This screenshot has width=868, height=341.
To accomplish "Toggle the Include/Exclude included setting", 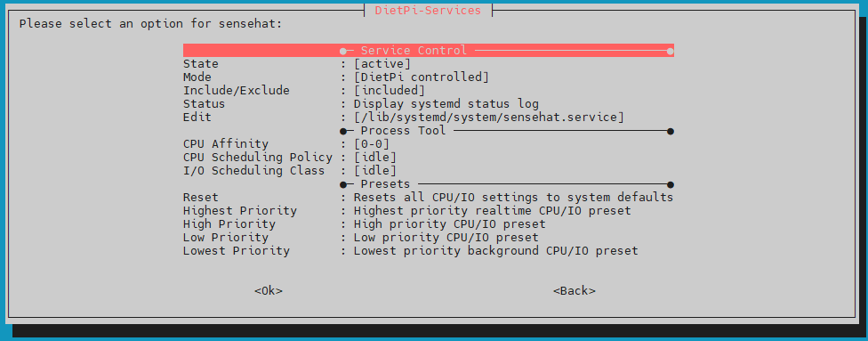I will pos(429,91).
